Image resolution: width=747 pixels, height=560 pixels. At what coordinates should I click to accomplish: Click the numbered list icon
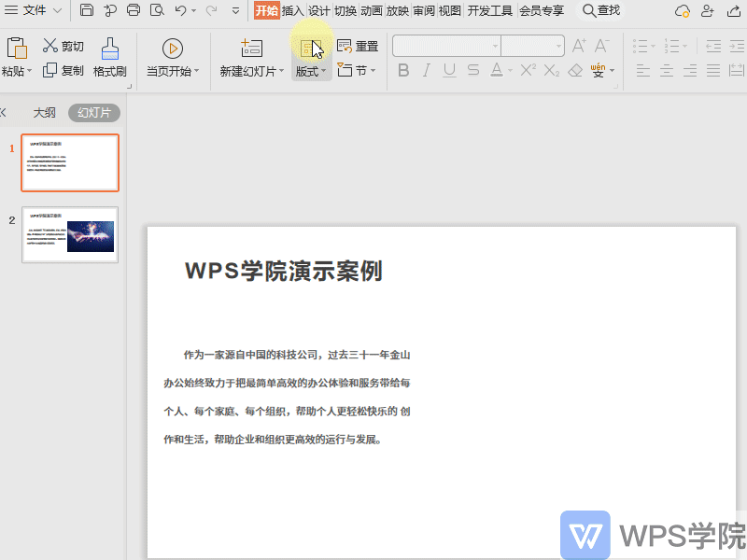671,46
